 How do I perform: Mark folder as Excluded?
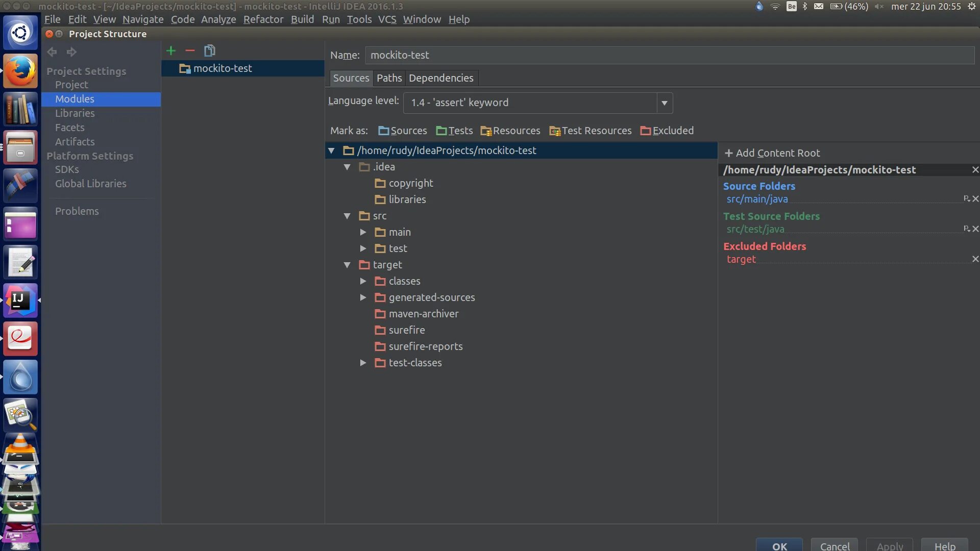coord(667,131)
